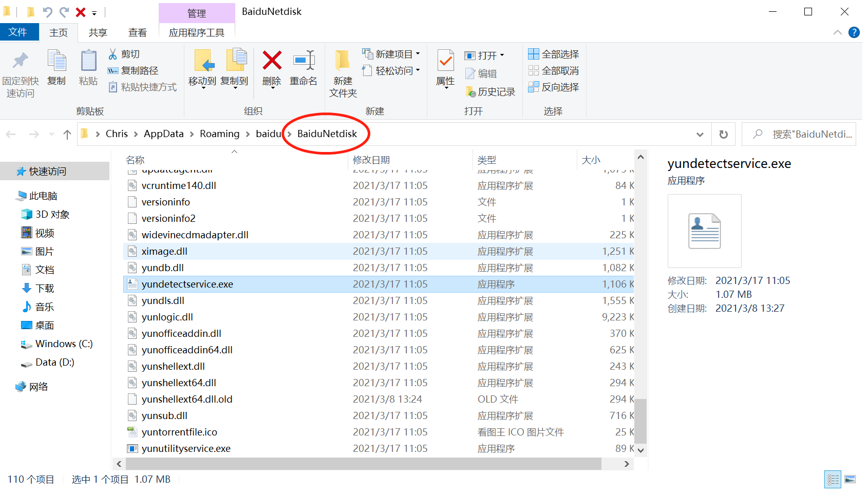Click Roaming in the address path
Image resolution: width=868 pixels, height=494 pixels.
pyautogui.click(x=220, y=134)
